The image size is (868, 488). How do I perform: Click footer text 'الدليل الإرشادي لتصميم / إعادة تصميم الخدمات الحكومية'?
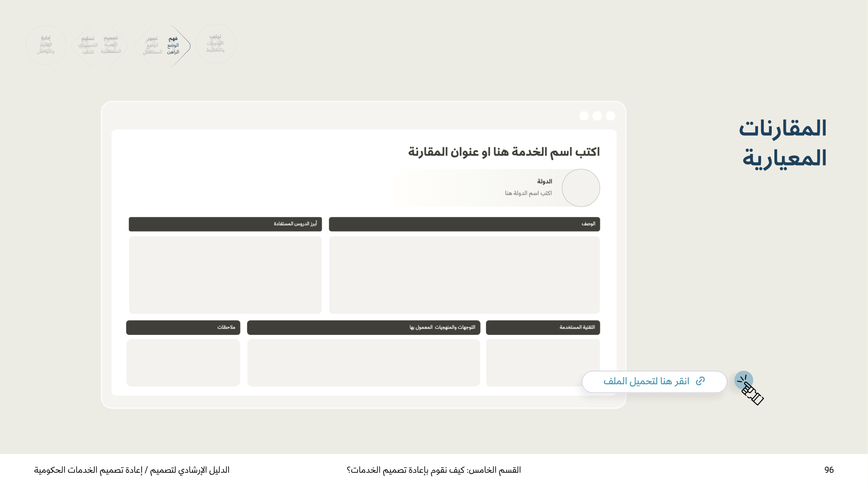pyautogui.click(x=132, y=470)
